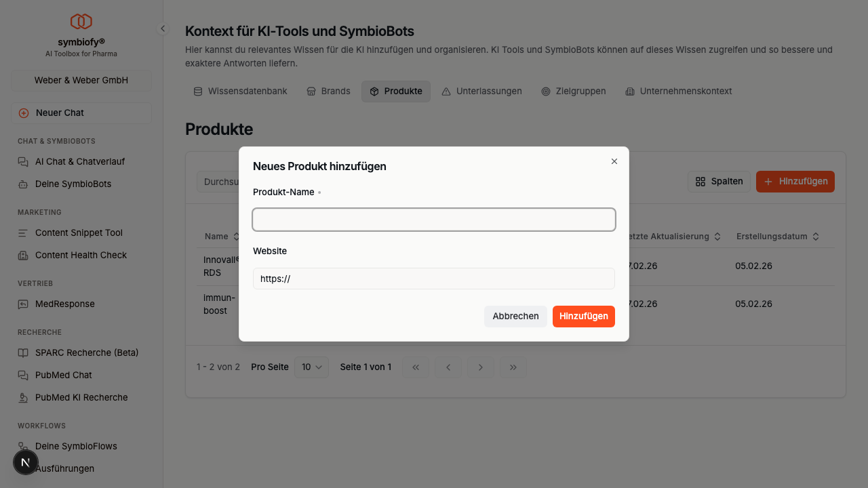This screenshot has width=868, height=488.
Task: Collapse the sidebar with the chevron
Action: (162, 28)
